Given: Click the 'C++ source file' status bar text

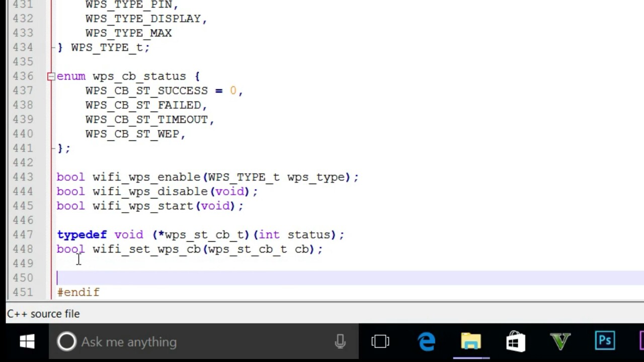Looking at the screenshot, I should (43, 314).
